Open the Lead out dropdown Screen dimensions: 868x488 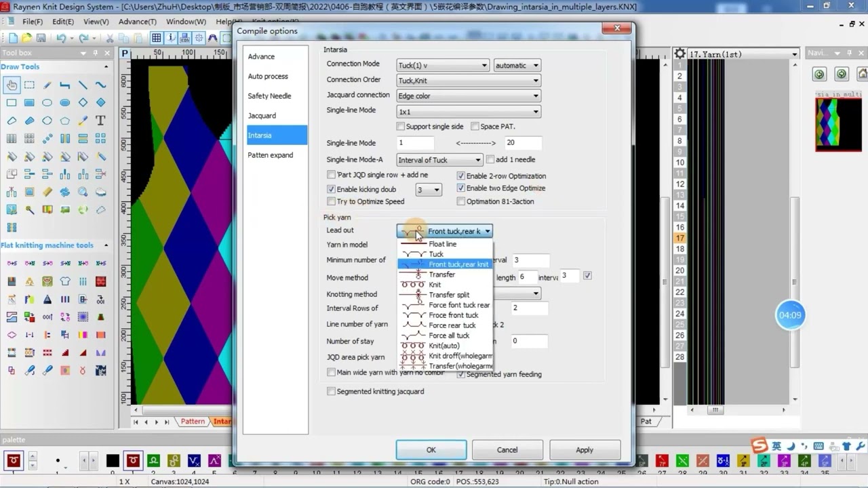coord(444,231)
